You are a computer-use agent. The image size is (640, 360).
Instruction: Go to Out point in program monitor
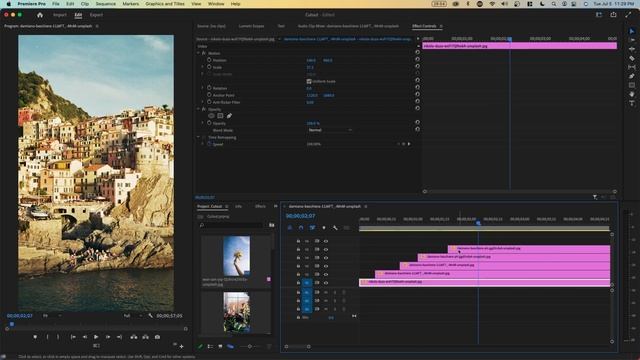tap(119, 337)
